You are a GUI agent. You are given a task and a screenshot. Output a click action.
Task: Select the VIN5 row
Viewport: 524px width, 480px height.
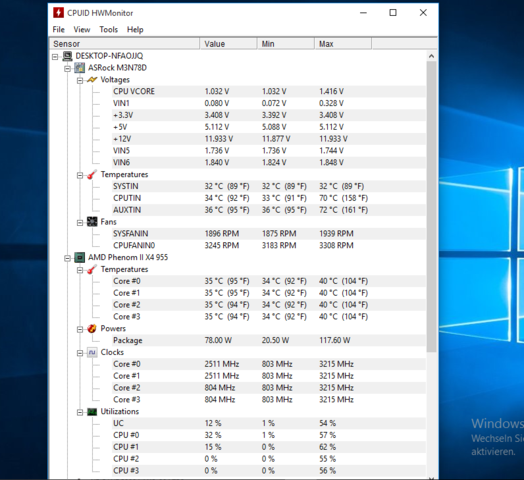pyautogui.click(x=269, y=151)
